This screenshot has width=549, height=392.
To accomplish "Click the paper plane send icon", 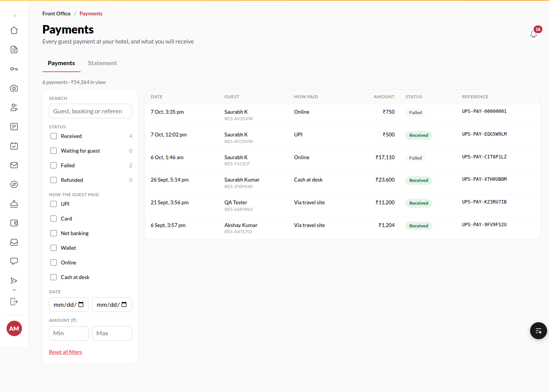I will 14,281.
